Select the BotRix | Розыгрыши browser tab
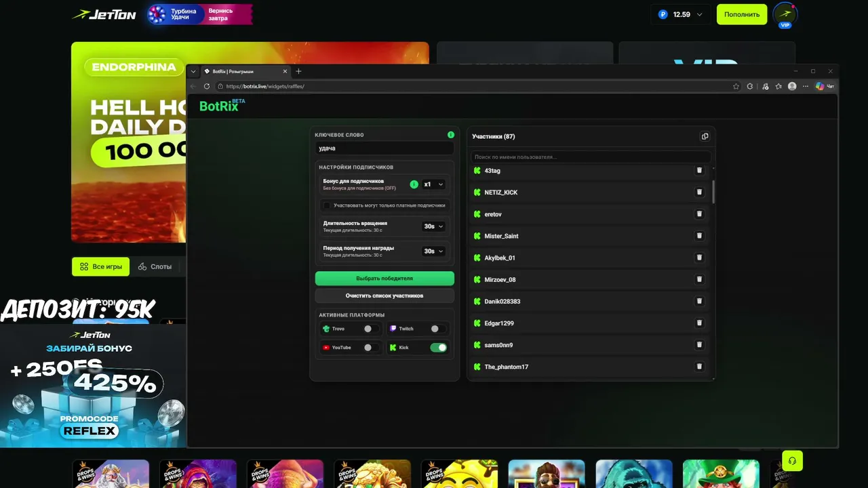This screenshot has width=868, height=488. point(246,71)
